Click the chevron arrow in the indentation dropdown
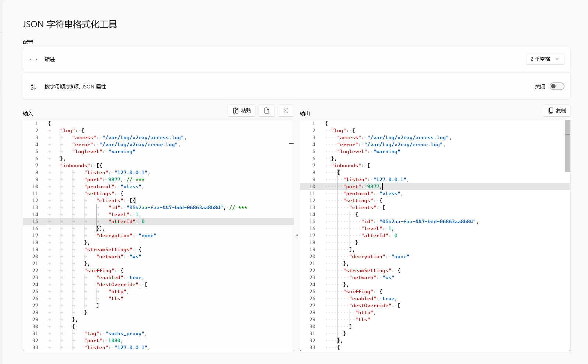 click(x=557, y=59)
